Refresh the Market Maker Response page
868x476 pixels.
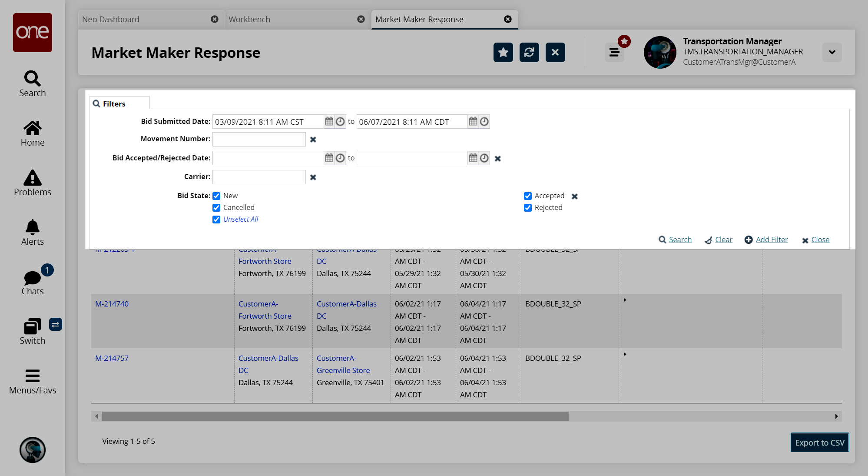tap(529, 53)
